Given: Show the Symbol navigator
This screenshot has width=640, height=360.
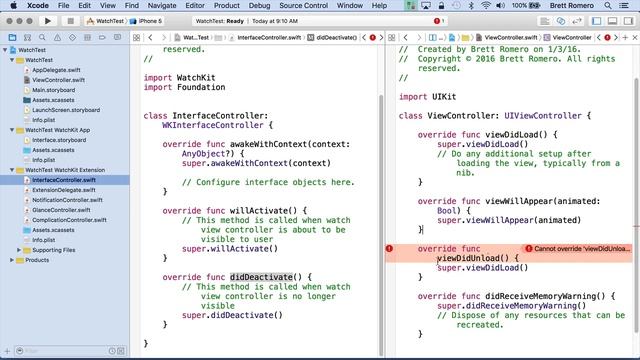Looking at the screenshot, I should click(x=27, y=38).
